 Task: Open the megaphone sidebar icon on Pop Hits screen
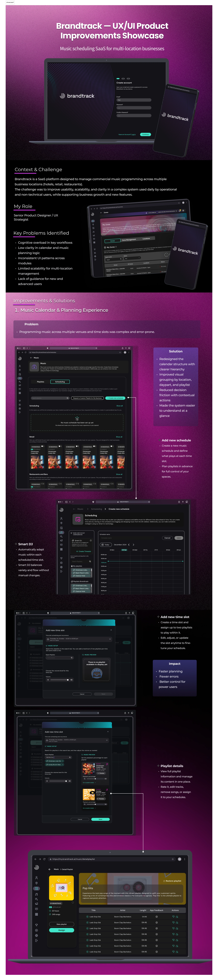(x=37, y=904)
